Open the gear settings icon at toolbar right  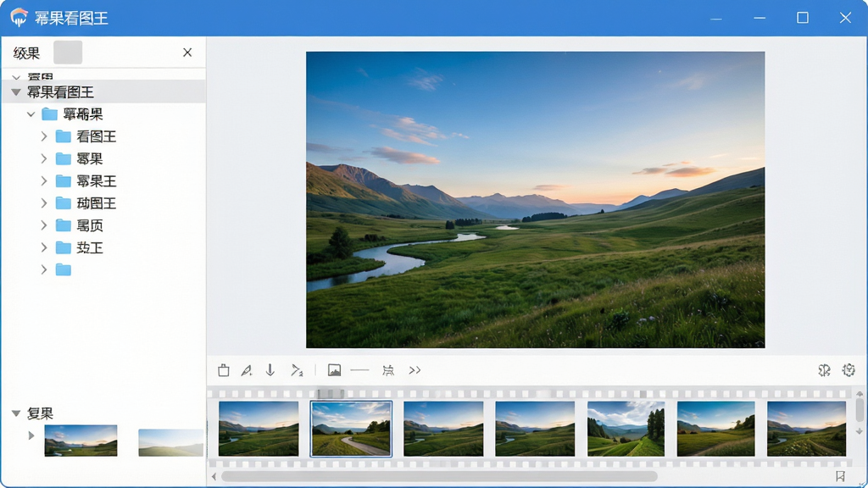[849, 370]
